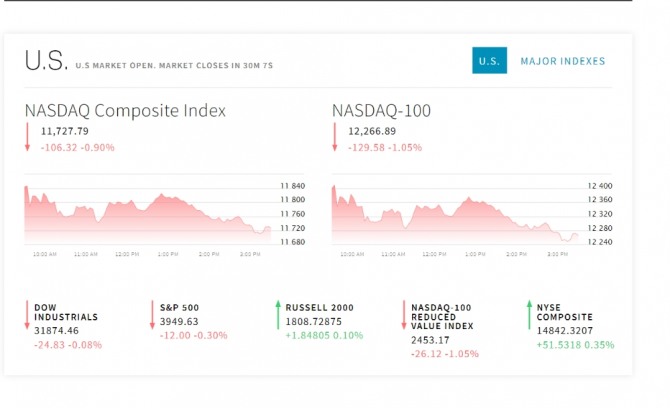
Task: Click S&P 500 red down arrow icon
Action: (153, 314)
